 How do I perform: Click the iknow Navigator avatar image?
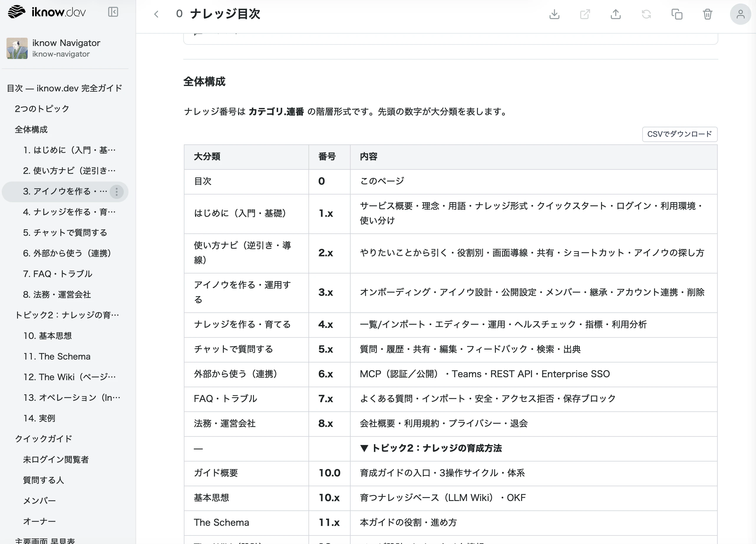point(17,48)
